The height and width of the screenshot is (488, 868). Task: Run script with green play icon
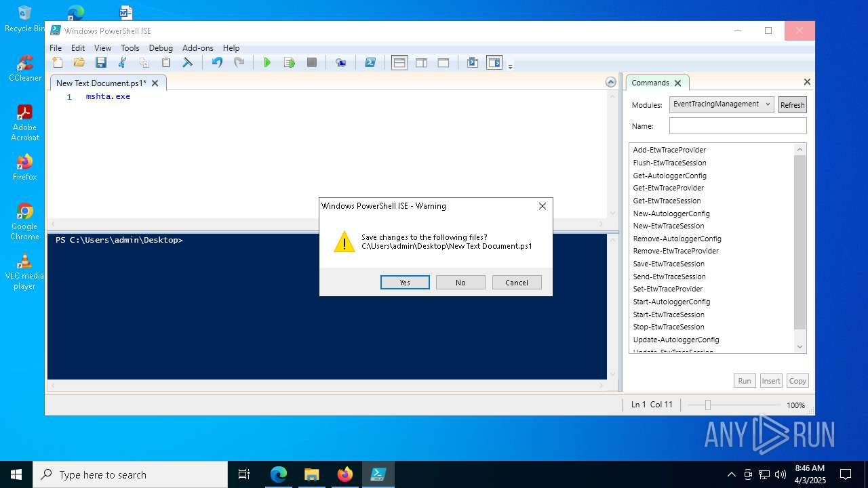[267, 62]
